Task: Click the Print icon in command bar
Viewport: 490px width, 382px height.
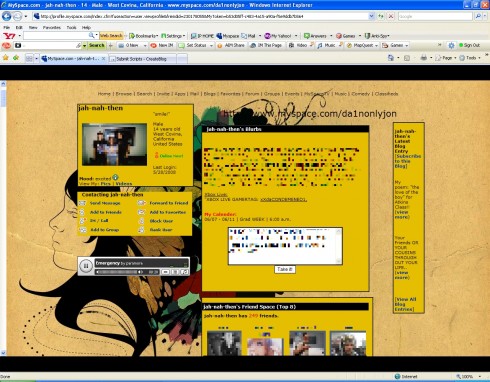Action: pyautogui.click(x=424, y=58)
